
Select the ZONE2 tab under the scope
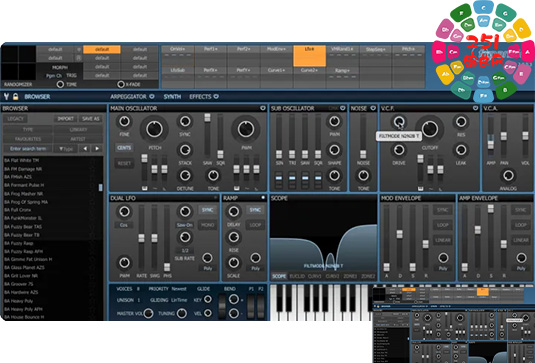click(x=368, y=276)
